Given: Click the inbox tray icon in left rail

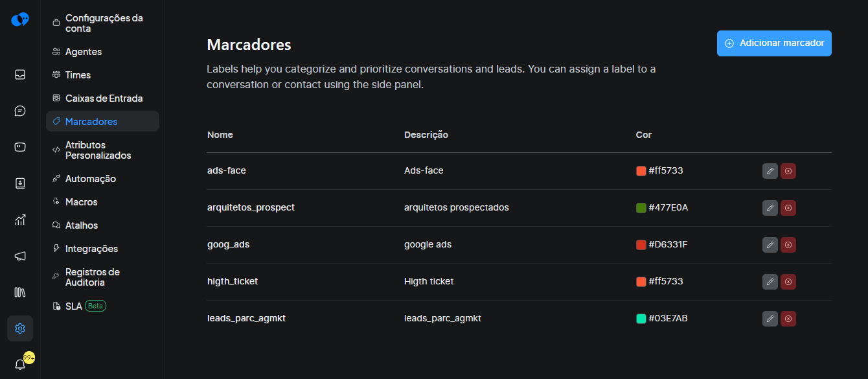Looking at the screenshot, I should point(20,75).
